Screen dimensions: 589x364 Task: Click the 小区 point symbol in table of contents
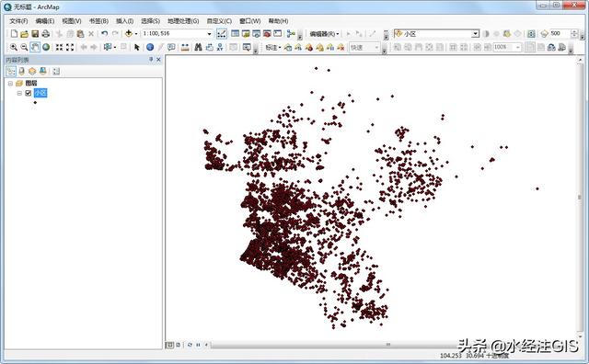(35, 102)
